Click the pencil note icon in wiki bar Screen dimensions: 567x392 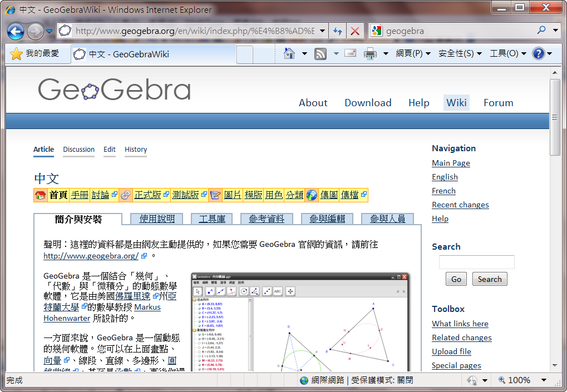pos(215,195)
